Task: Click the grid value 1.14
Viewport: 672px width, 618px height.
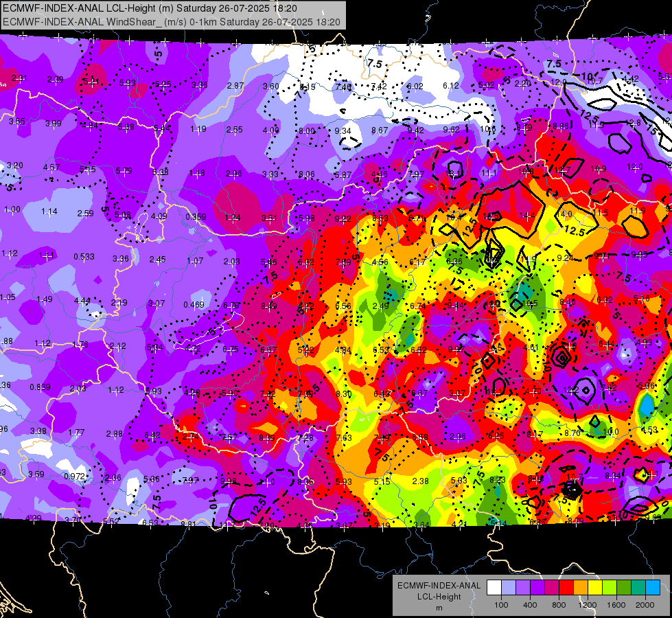Action: click(49, 211)
